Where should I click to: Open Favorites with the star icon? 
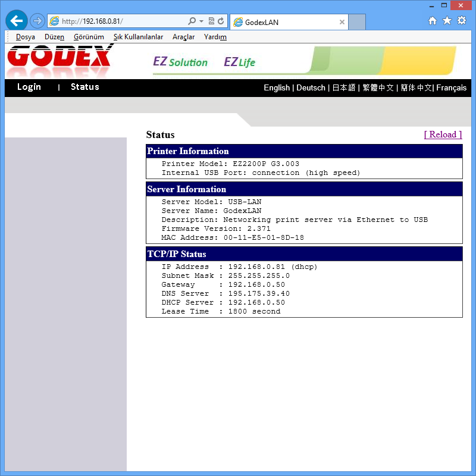[x=447, y=21]
